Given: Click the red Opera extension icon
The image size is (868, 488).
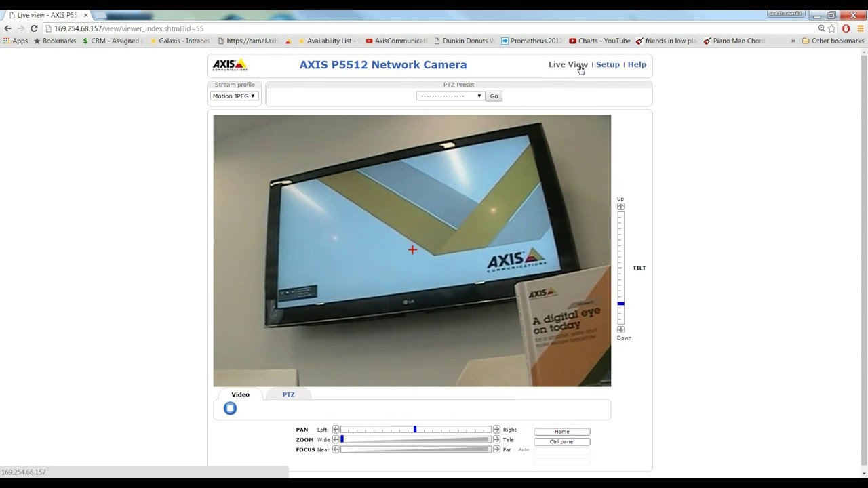Looking at the screenshot, I should coord(846,28).
